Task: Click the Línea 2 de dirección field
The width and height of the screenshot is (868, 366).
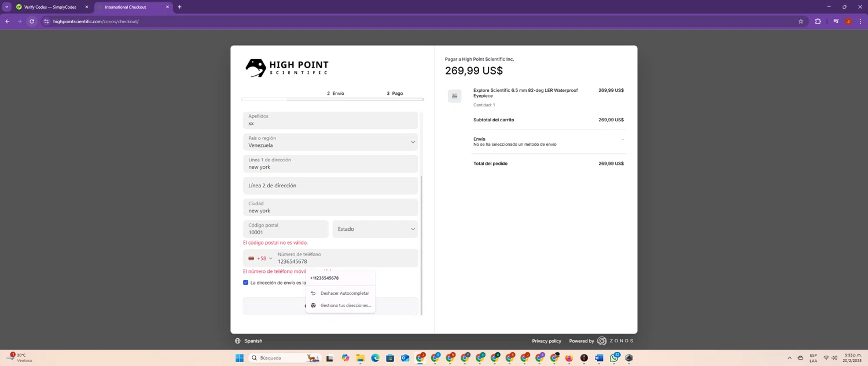Action: 330,186
